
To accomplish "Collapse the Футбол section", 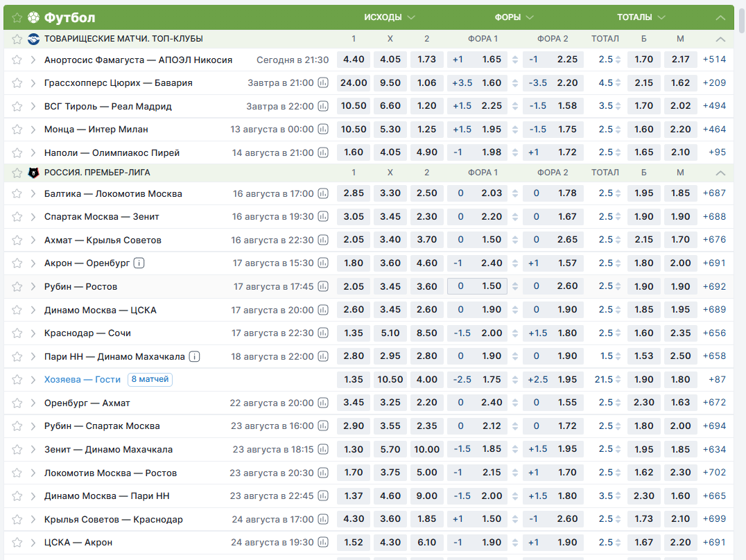I will click(x=720, y=17).
